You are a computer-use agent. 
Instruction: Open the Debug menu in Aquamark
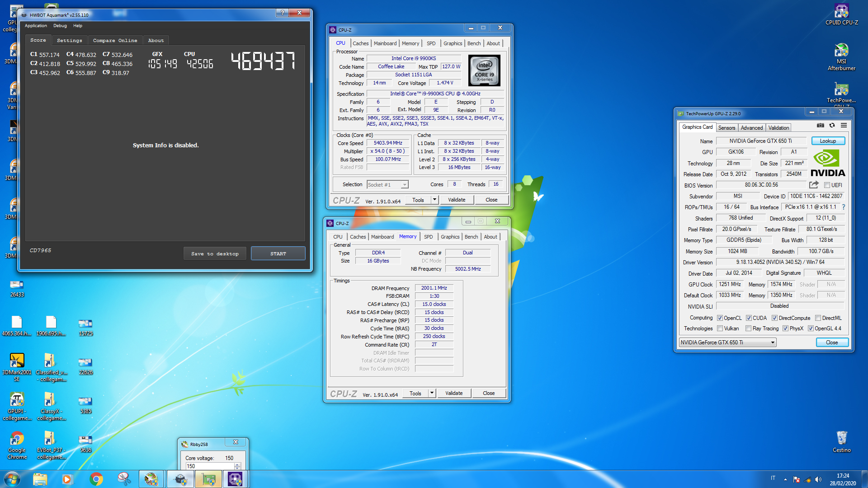60,26
